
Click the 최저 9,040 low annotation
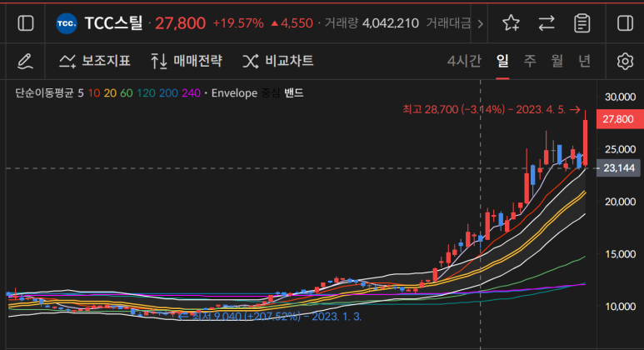(x=270, y=317)
